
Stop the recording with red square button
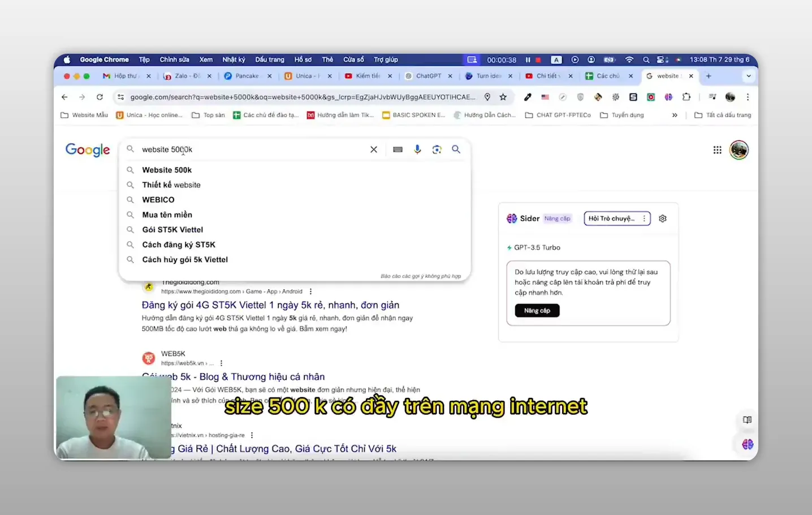tap(538, 59)
